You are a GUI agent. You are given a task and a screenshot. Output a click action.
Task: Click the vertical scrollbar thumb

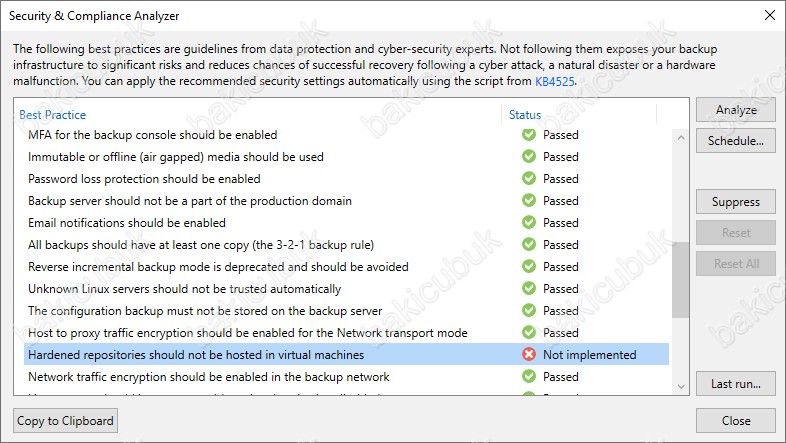coord(680,280)
